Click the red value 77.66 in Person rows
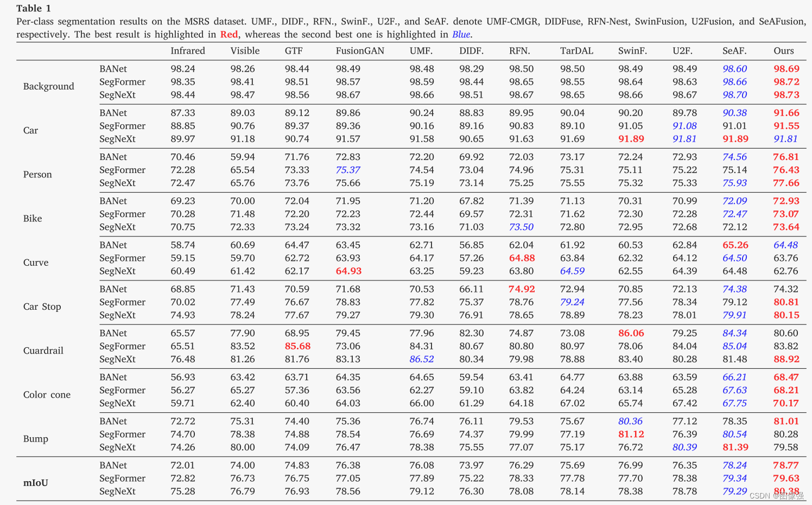This screenshot has width=812, height=505. pyautogui.click(x=786, y=183)
